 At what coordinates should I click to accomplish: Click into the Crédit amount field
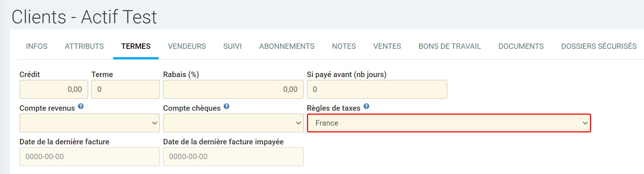54,89
